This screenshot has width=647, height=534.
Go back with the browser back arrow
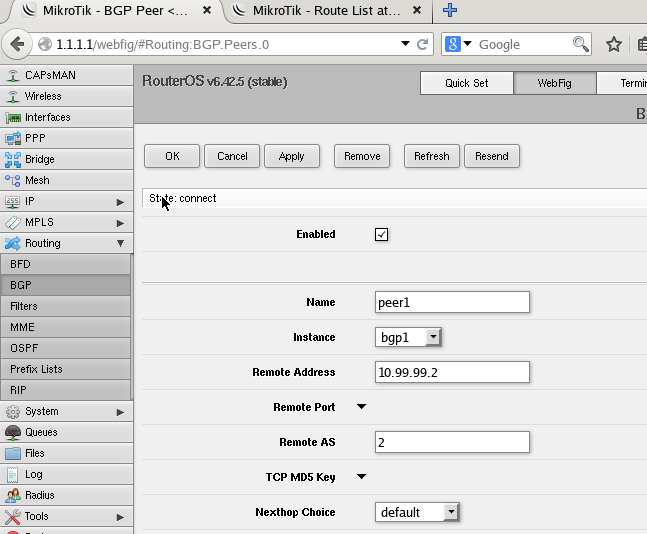point(17,44)
